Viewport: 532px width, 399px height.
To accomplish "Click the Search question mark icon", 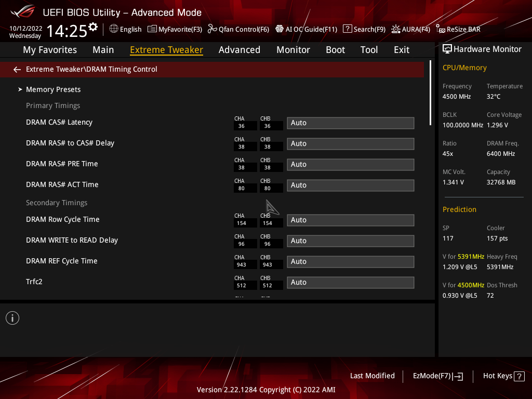I will point(347,29).
